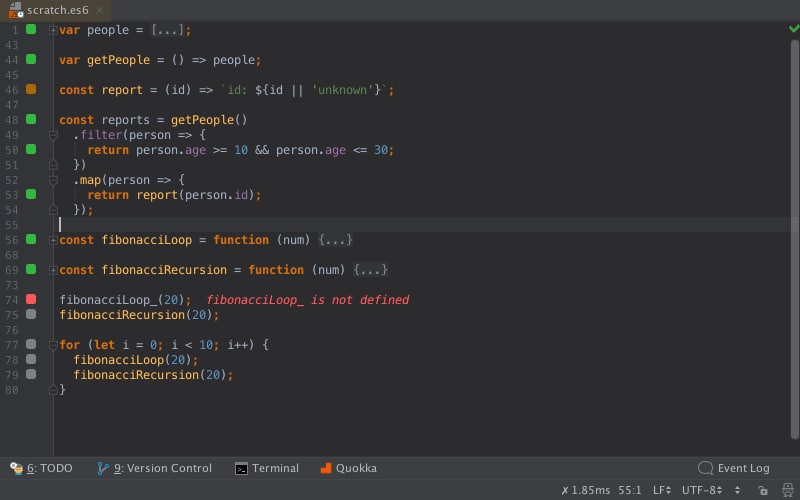Click 'unknown' string literal on line 46
Image resolution: width=800 pixels, height=500 pixels.
[342, 90]
